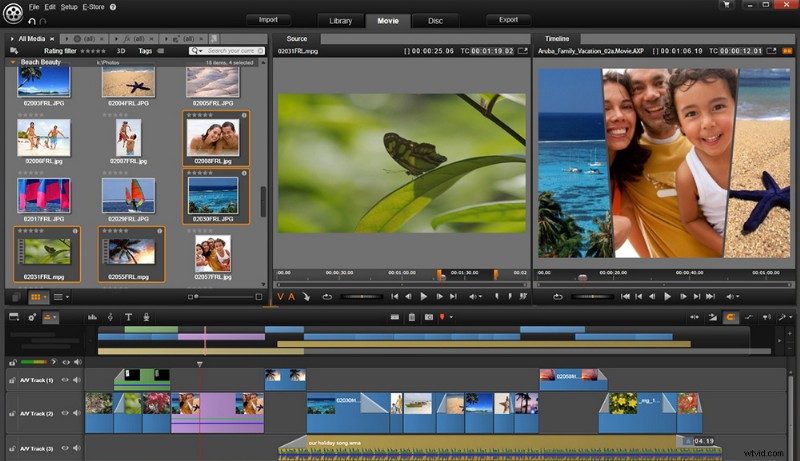Open the E-Store menu
Image resolution: width=800 pixels, height=461 pixels.
tap(93, 7)
